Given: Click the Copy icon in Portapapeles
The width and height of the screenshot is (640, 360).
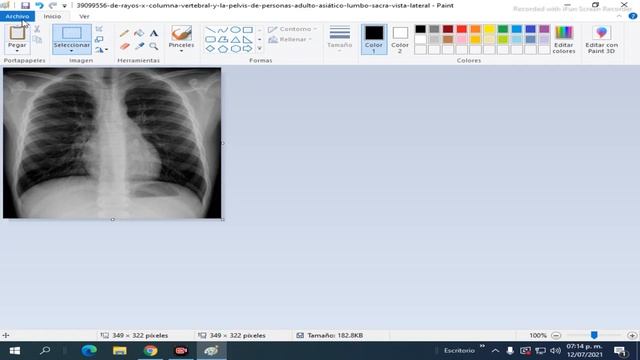Looking at the screenshot, I should [37, 40].
